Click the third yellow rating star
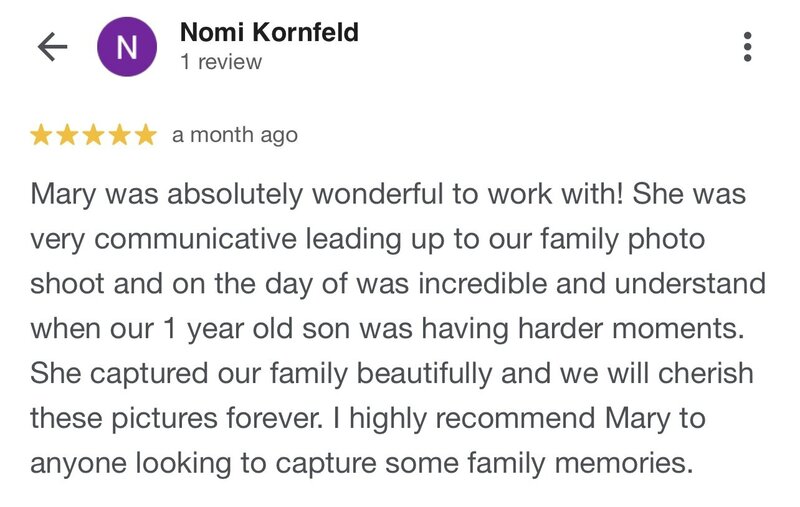 tap(93, 135)
